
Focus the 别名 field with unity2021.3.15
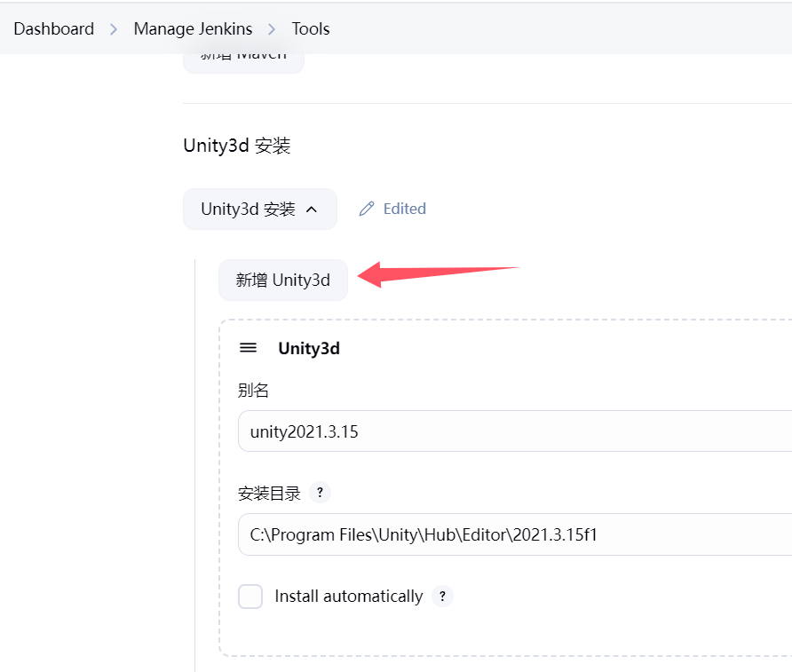point(515,431)
